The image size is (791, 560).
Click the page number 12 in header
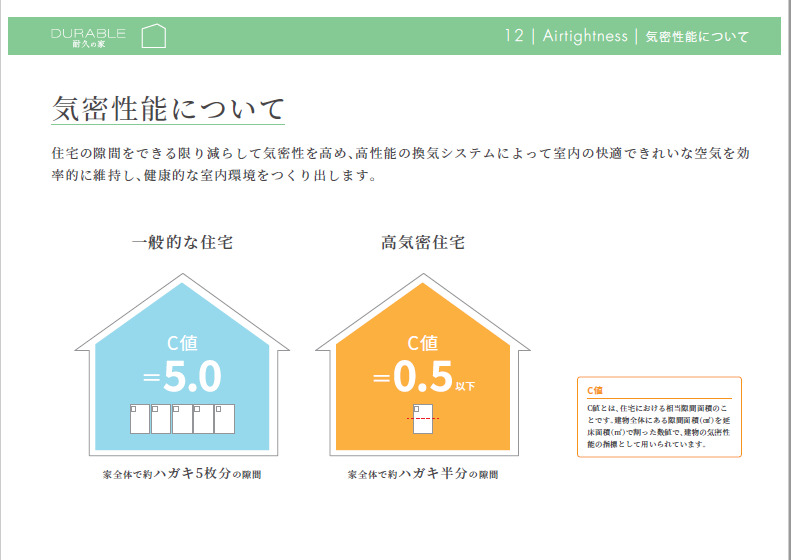[514, 37]
